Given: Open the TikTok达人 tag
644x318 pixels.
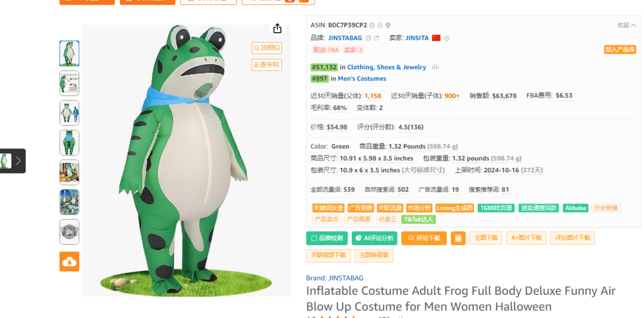Looking at the screenshot, I should click(419, 219).
